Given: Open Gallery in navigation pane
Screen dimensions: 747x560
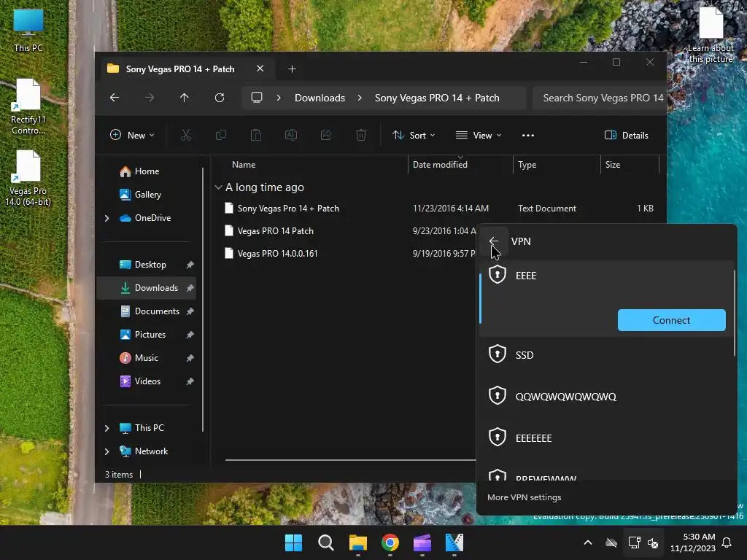Looking at the screenshot, I should pyautogui.click(x=147, y=194).
